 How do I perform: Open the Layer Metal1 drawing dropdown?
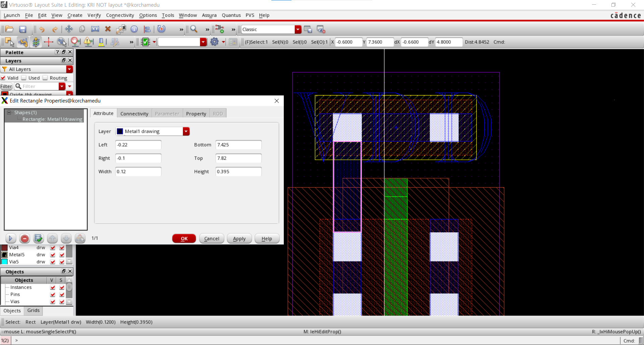pyautogui.click(x=186, y=131)
